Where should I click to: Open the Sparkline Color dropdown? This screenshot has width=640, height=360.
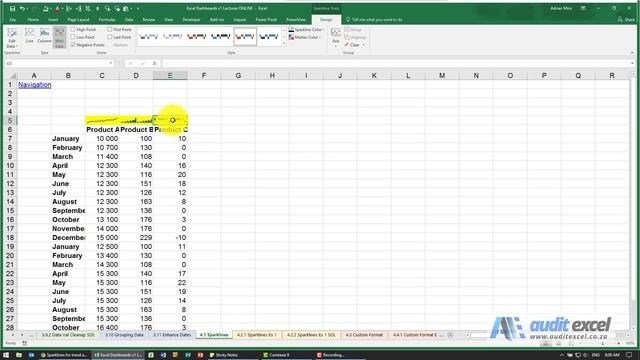point(307,29)
